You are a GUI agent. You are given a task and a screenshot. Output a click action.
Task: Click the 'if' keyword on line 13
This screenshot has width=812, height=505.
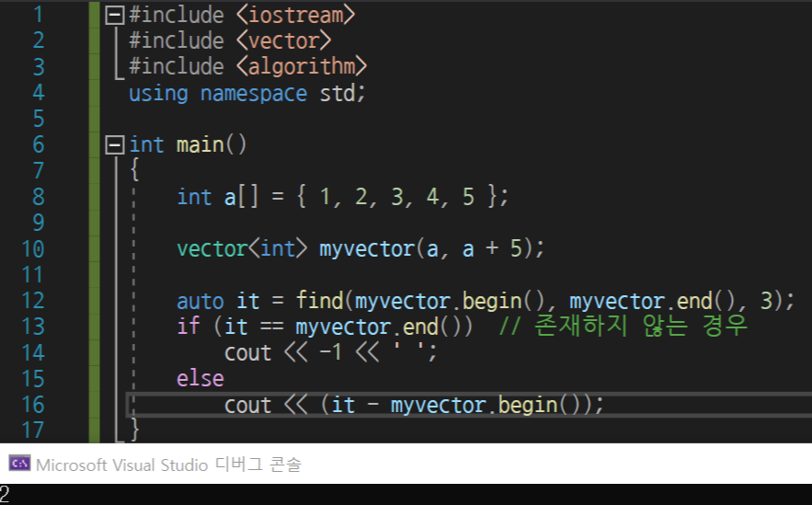[x=189, y=327]
